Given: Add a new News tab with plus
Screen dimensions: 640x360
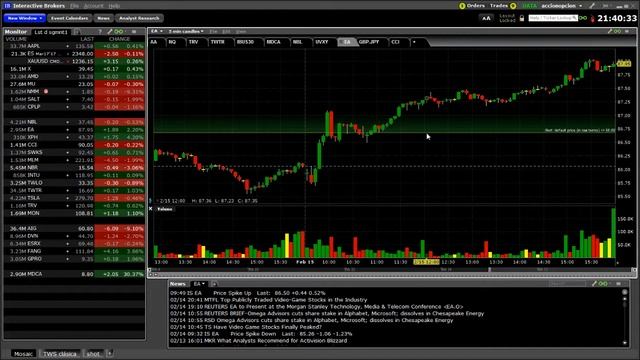Looking at the screenshot, I should (x=214, y=284).
